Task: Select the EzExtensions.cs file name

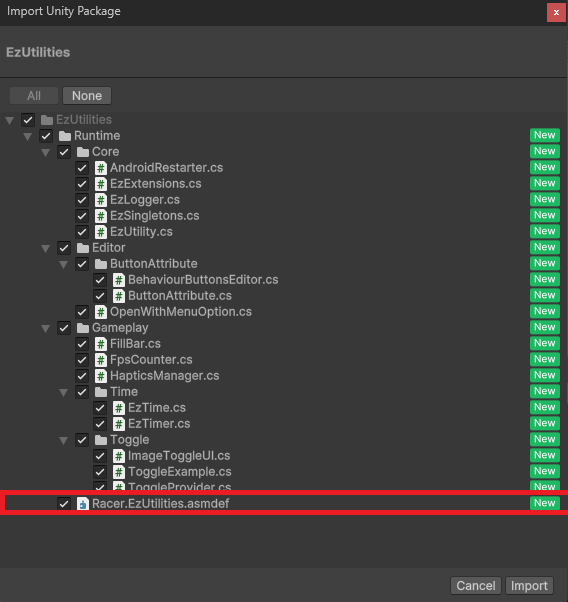Action: tap(156, 184)
